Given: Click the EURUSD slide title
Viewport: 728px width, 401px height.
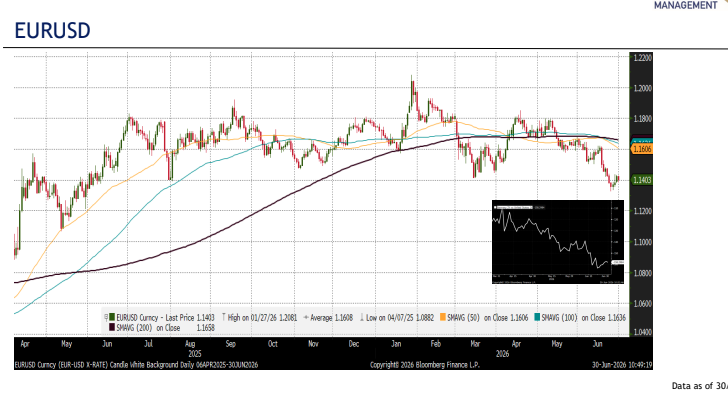Looking at the screenshot, I should coord(52,31).
